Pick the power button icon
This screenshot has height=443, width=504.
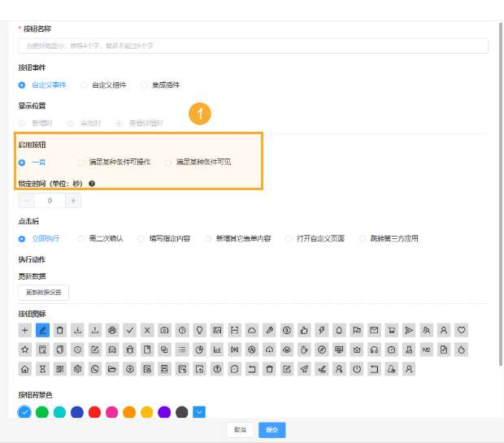click(357, 369)
